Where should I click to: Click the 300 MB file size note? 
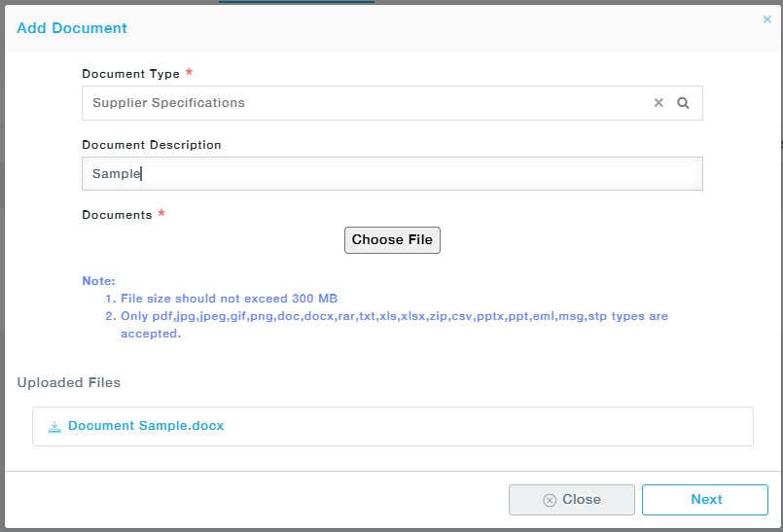(x=229, y=299)
